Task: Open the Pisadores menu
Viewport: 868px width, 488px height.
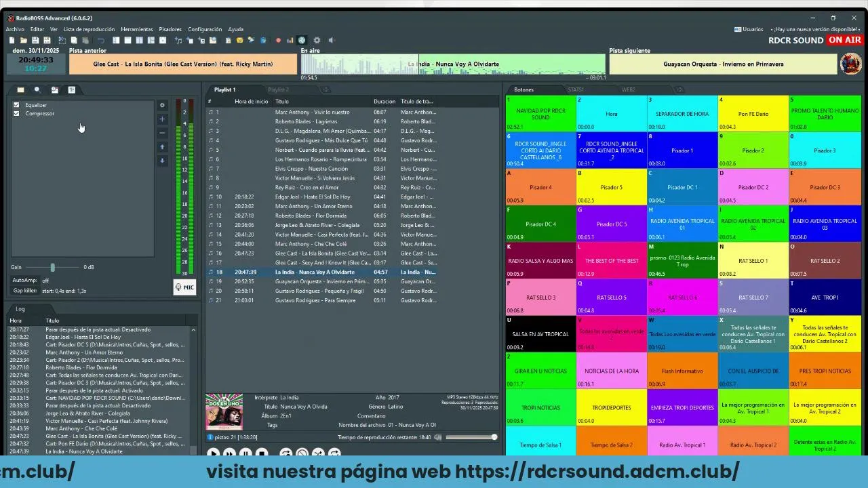Action: tap(170, 29)
